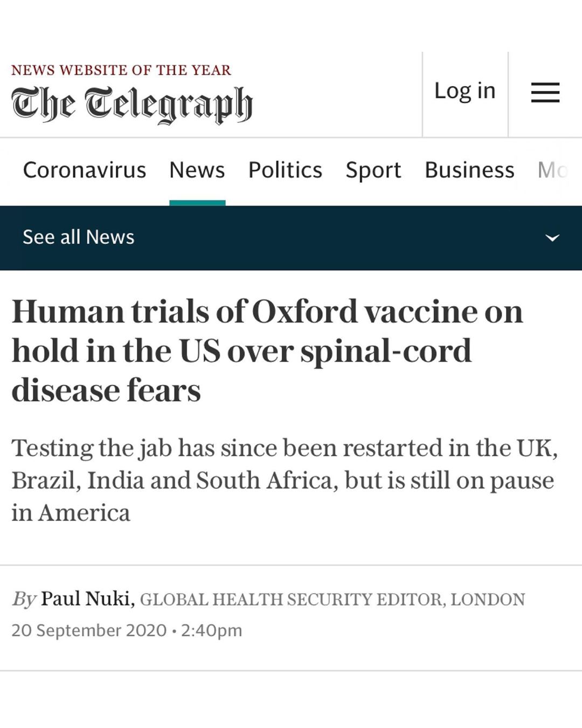Viewport: 582px width, 728px height.
Task: Open the Business tab
Action: coord(469,170)
